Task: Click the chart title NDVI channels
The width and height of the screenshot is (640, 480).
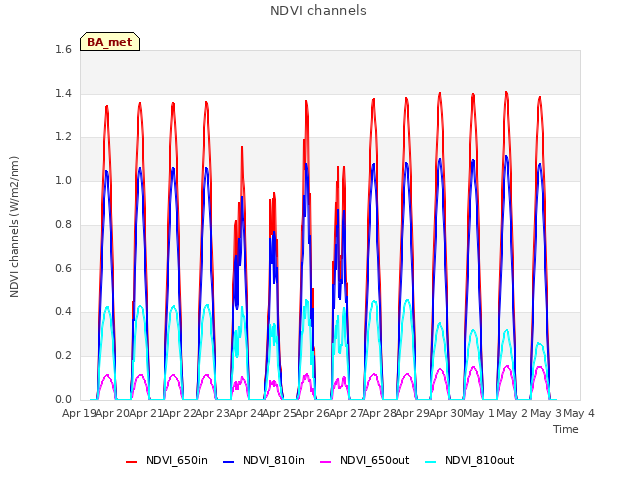Action: click(318, 11)
